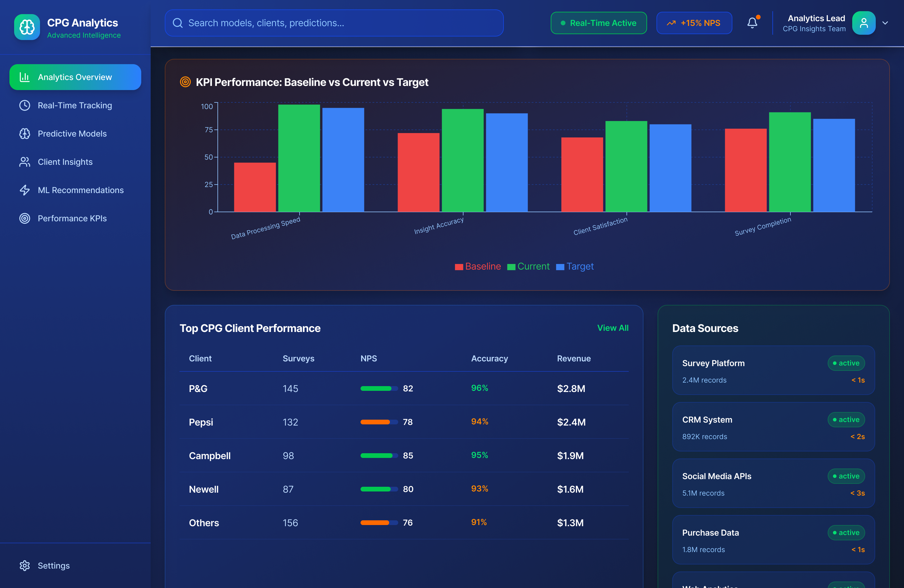Click the CPG Analytics brain logo
Image resolution: width=904 pixels, height=588 pixels.
26,26
